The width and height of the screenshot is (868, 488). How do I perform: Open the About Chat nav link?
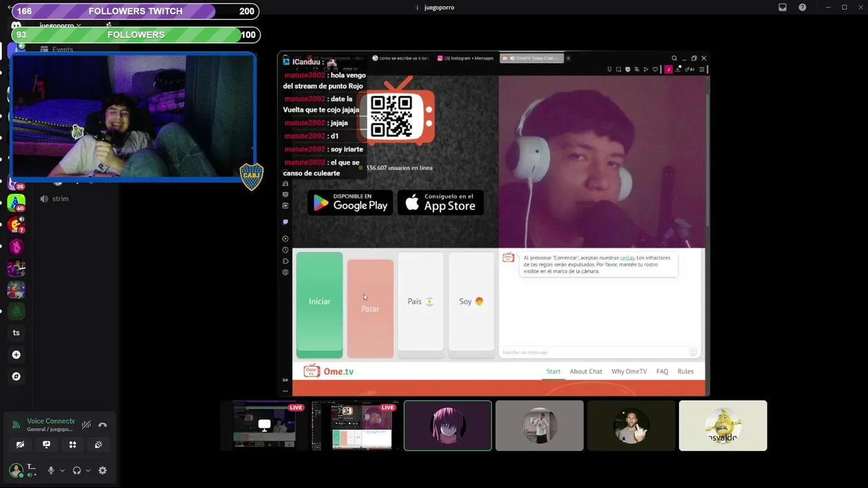click(586, 371)
